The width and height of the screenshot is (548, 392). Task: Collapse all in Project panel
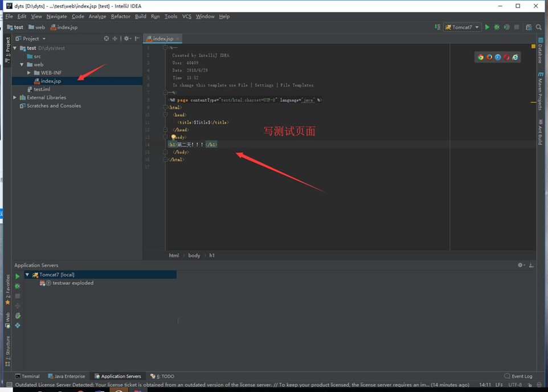tap(114, 39)
